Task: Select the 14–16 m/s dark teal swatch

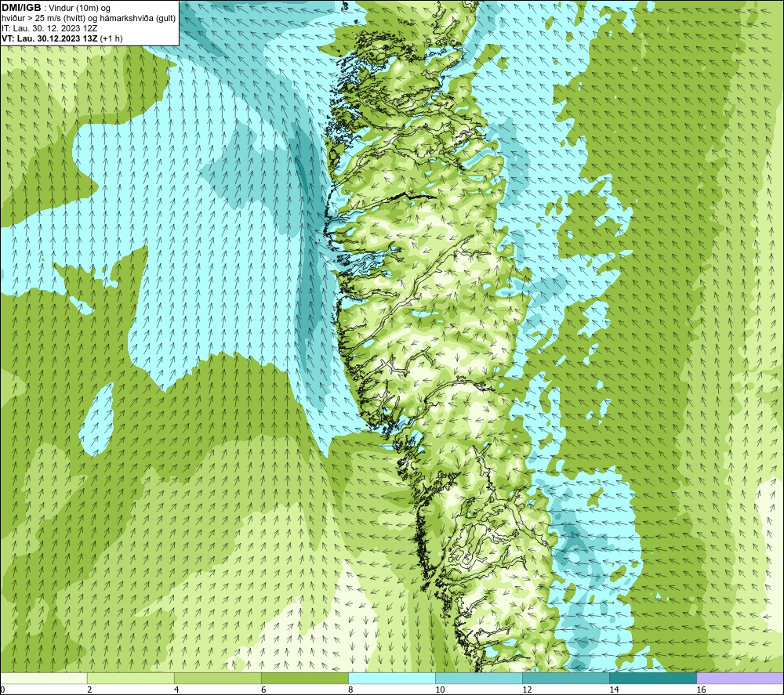Action: 652,678
